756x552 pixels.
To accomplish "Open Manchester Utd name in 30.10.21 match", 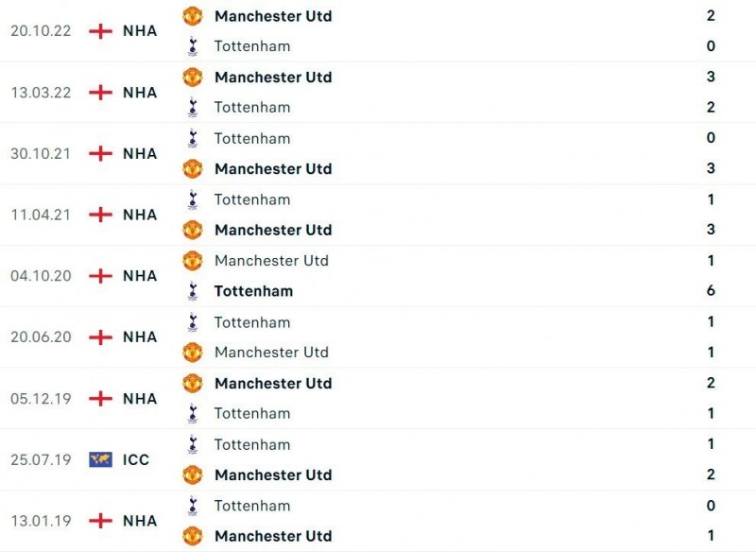I will [273, 169].
